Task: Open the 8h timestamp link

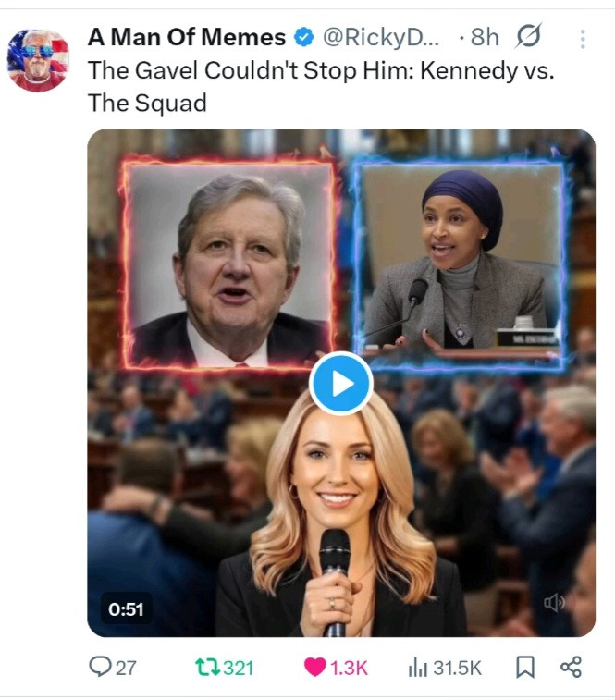Action: point(484,38)
